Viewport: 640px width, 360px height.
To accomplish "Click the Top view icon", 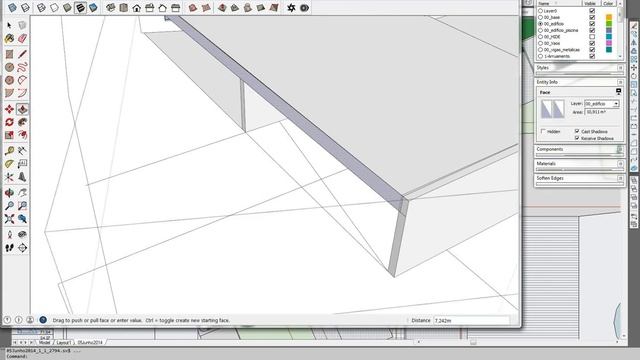I will (x=124, y=7).
